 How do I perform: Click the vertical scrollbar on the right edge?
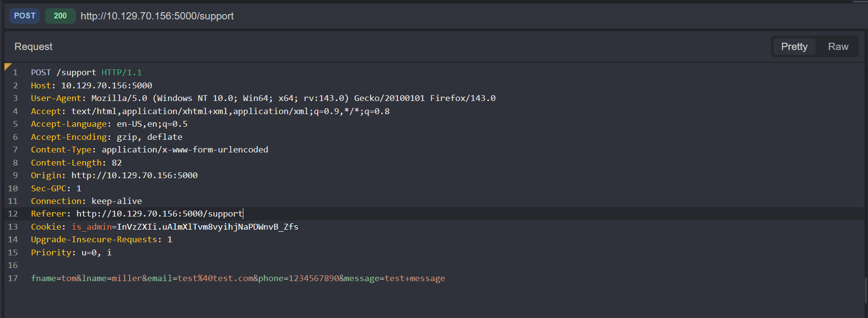[865, 290]
